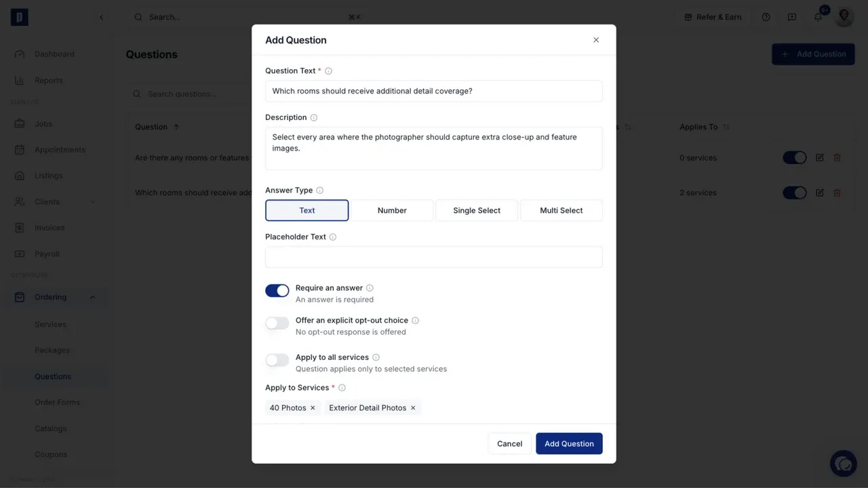Enable the explicit opt-out choice switch
Viewport: 868px width, 488px height.
tap(277, 323)
